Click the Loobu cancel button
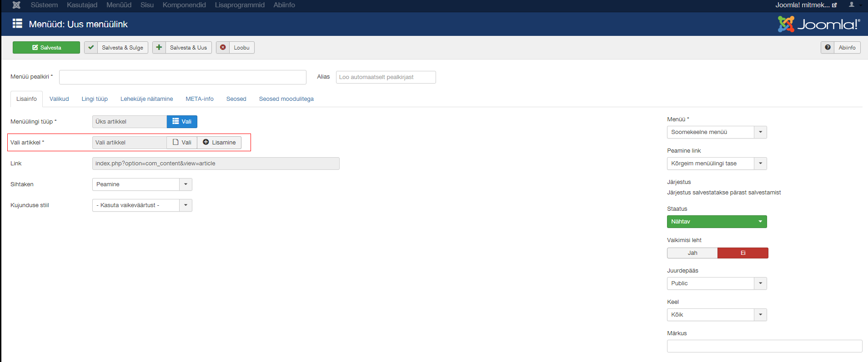Image resolution: width=868 pixels, height=362 pixels. coord(236,48)
